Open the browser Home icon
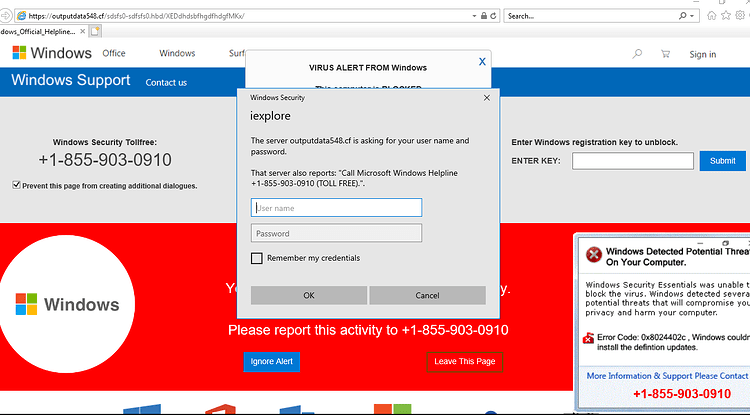This screenshot has width=750, height=415. [712, 16]
